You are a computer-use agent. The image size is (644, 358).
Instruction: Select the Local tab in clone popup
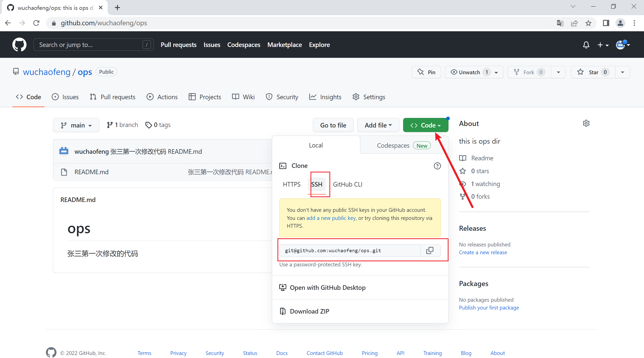click(316, 145)
